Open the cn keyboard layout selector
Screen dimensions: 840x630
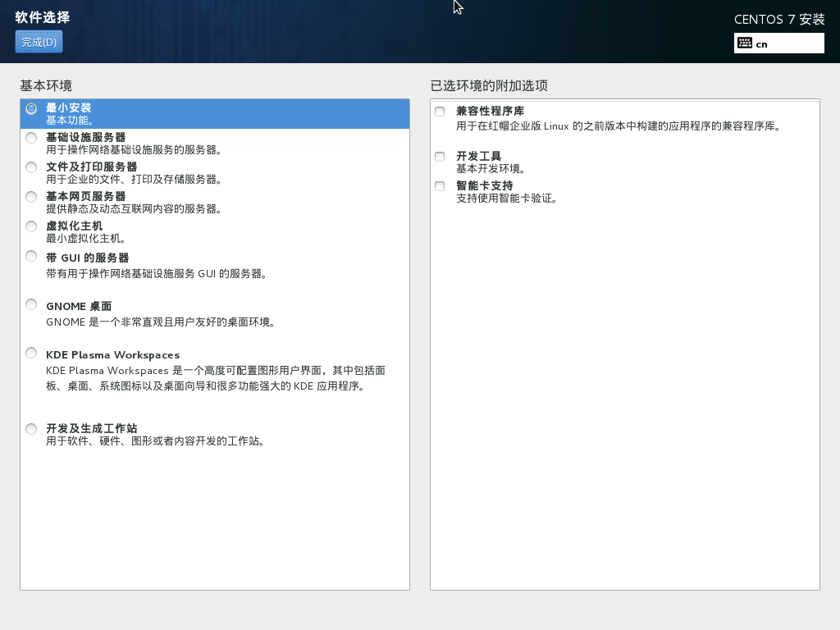(x=779, y=43)
